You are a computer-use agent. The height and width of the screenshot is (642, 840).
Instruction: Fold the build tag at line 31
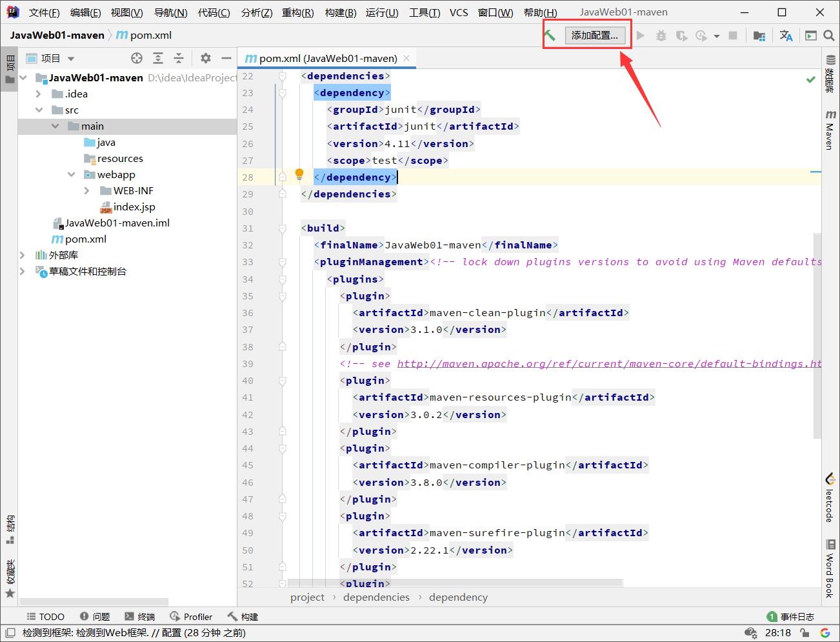tap(283, 228)
